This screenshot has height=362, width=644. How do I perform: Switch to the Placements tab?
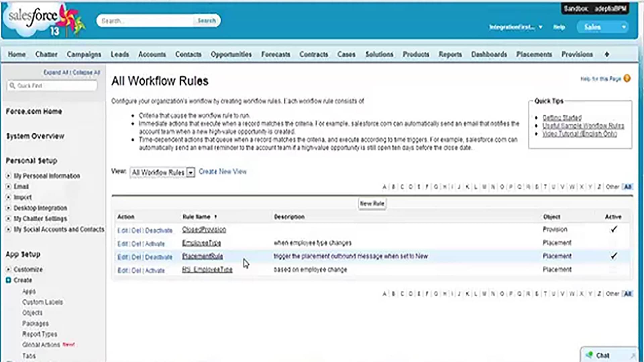click(534, 54)
